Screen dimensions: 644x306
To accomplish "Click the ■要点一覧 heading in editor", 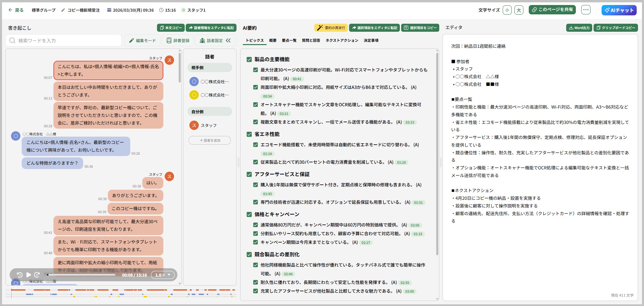I will point(462,99).
